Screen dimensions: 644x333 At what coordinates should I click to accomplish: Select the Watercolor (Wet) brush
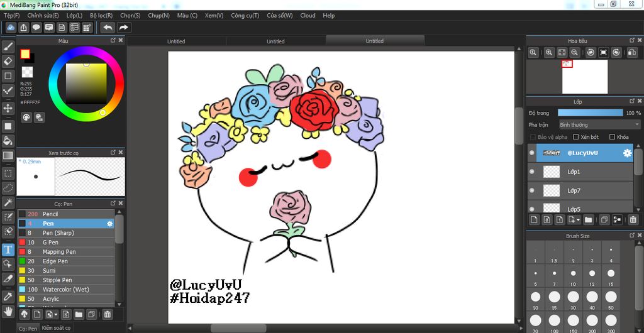click(x=66, y=290)
